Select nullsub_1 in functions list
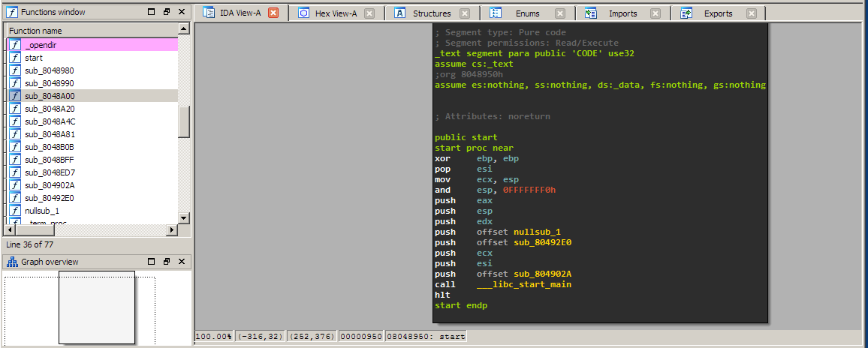Viewport: 868px width, 348px height. (92, 210)
